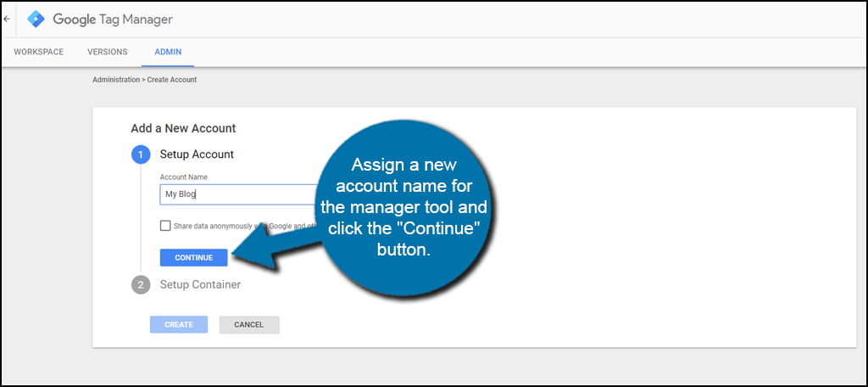Click the back arrow icon
The height and width of the screenshot is (387, 868).
point(6,19)
